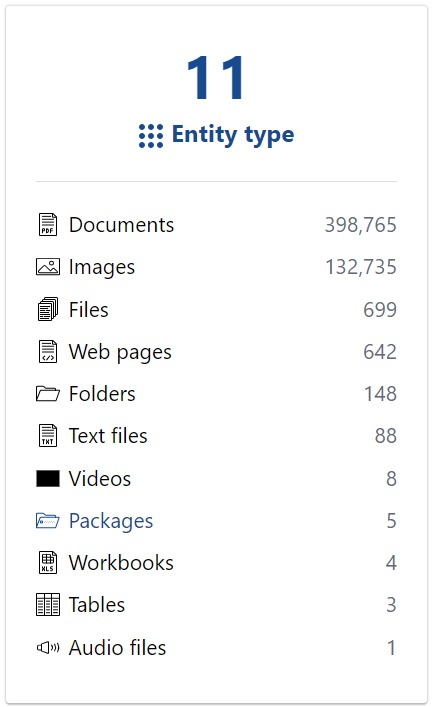Click the count 88
This screenshot has width=433, height=707.
coord(386,436)
